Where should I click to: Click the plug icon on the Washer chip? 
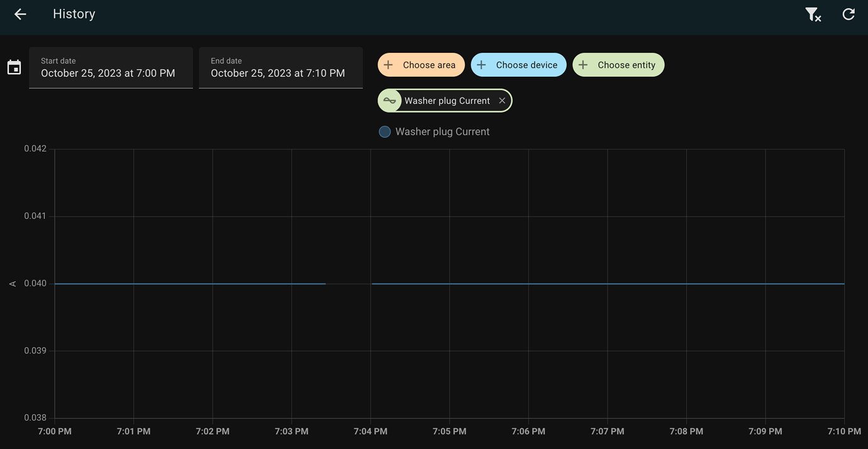point(389,100)
